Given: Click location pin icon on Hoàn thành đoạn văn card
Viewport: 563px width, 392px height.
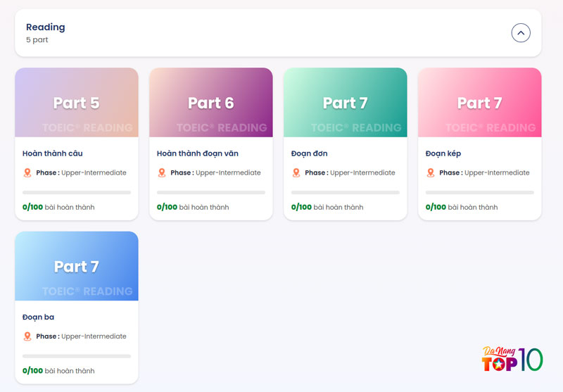Looking at the screenshot, I should tap(162, 172).
